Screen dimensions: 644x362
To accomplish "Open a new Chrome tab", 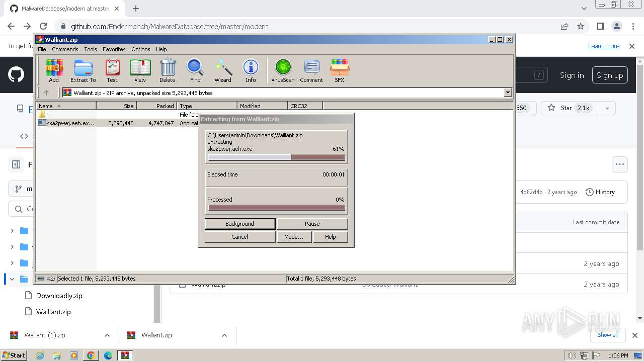I will tap(136, 9).
